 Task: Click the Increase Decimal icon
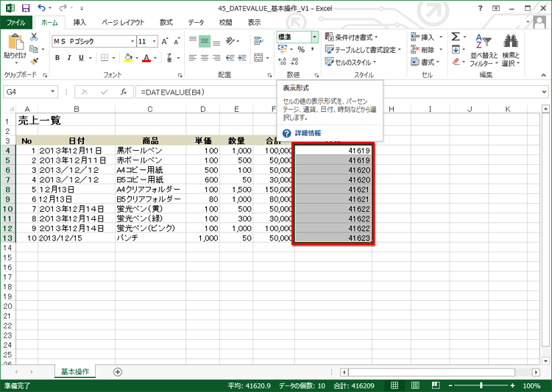coord(283,62)
